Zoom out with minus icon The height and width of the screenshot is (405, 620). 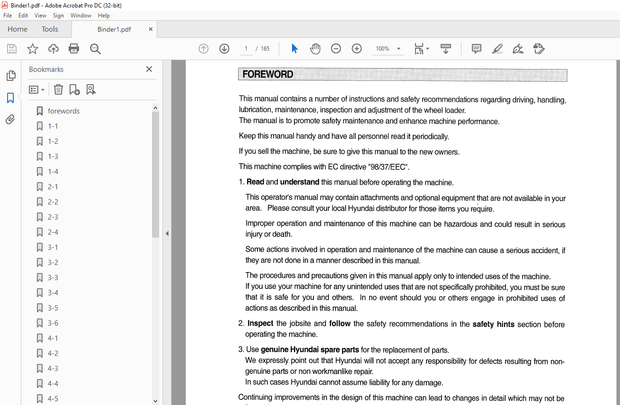click(x=336, y=49)
